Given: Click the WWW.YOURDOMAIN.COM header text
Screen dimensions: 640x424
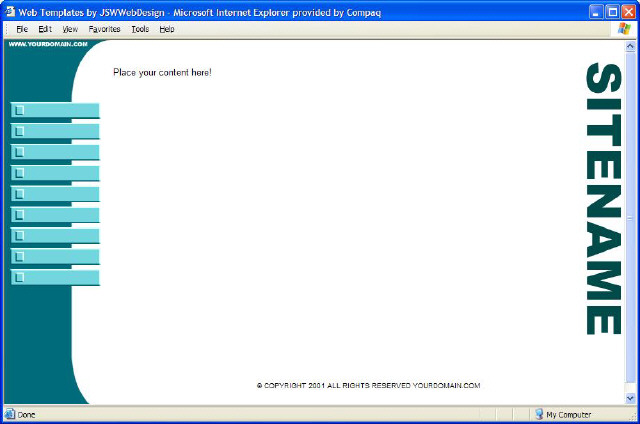Looking at the screenshot, I should (40, 45).
